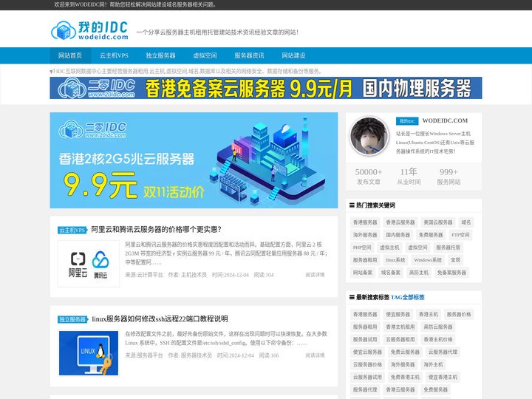Click the 免费云服务器 tag
The width and height of the screenshot is (532, 399).
[405, 352]
